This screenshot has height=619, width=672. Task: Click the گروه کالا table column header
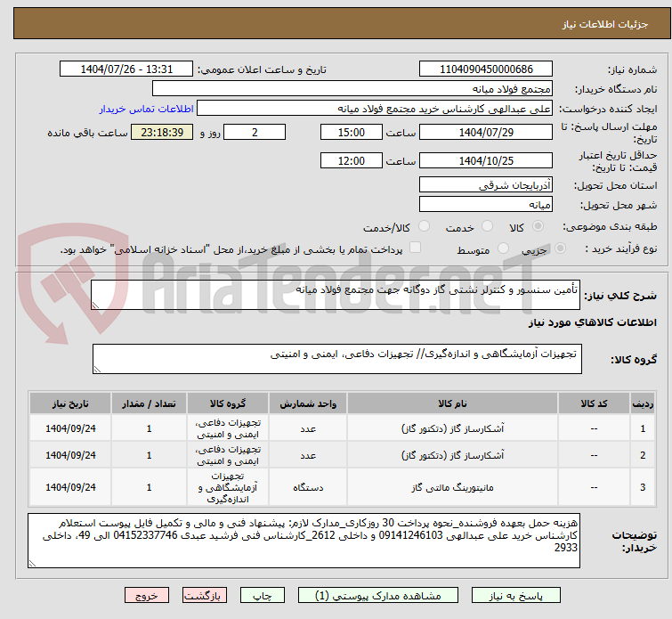click(228, 403)
